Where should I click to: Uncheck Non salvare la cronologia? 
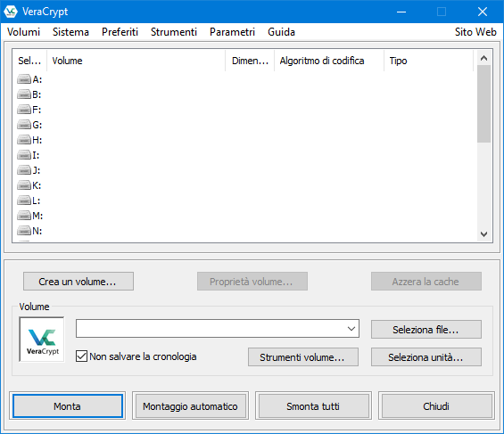81,356
